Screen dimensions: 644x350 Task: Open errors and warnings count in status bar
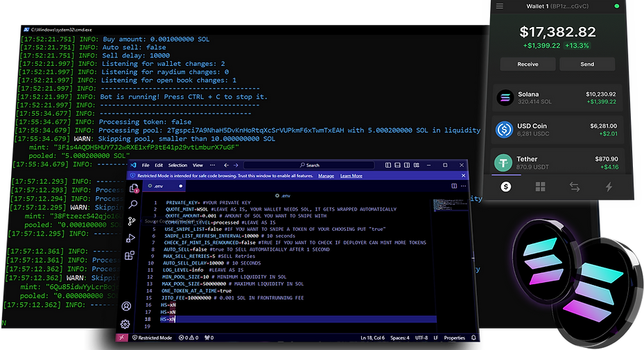[x=189, y=338]
